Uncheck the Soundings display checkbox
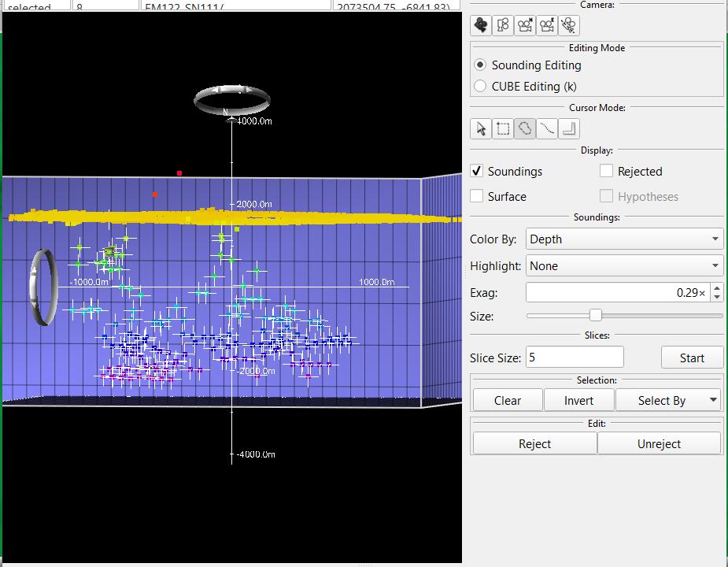The image size is (728, 567). click(x=476, y=171)
